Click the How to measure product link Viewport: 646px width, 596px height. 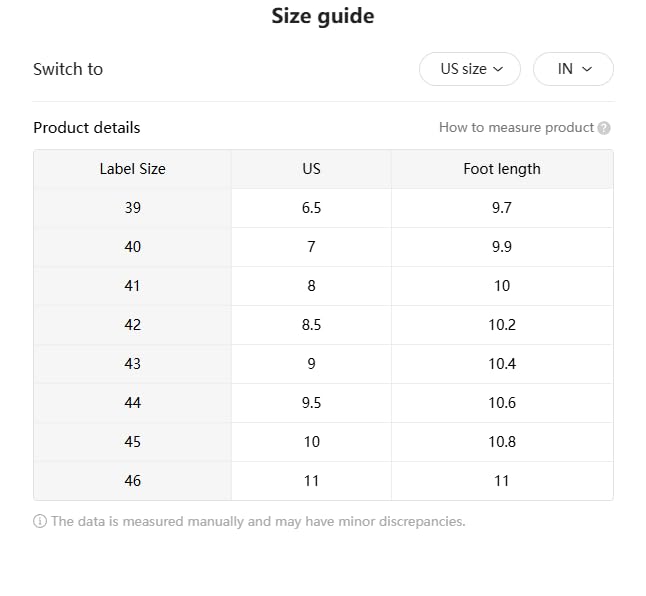point(516,128)
